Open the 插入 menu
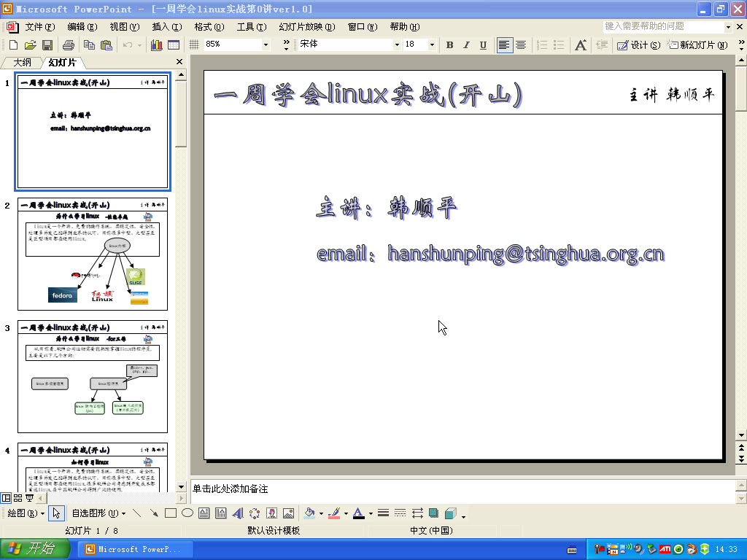The height and width of the screenshot is (560, 747). [x=167, y=27]
